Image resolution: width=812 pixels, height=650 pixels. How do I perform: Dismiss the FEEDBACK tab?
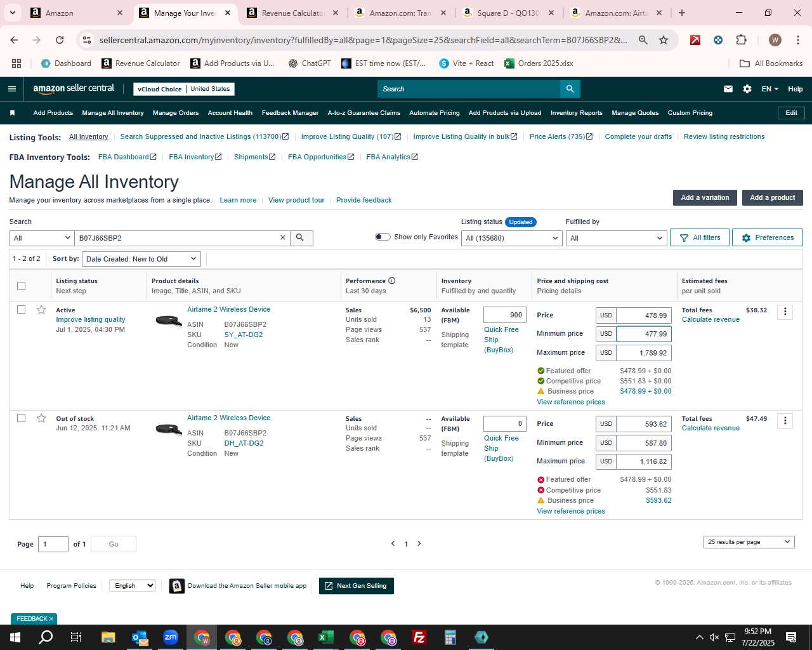(51, 619)
